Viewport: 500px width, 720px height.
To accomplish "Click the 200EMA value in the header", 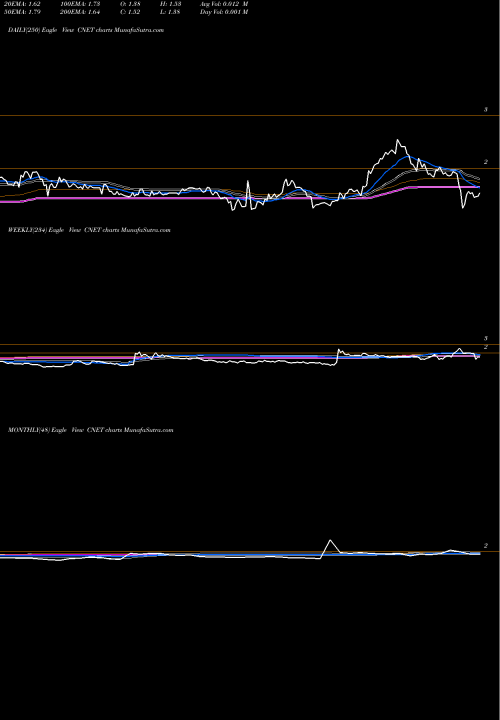I will click(80, 12).
